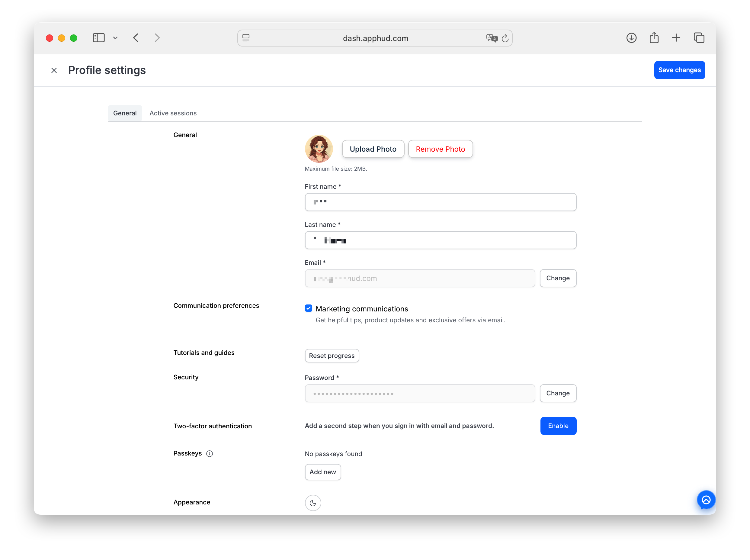Open the support chat widget
750x560 pixels.
[x=706, y=500]
